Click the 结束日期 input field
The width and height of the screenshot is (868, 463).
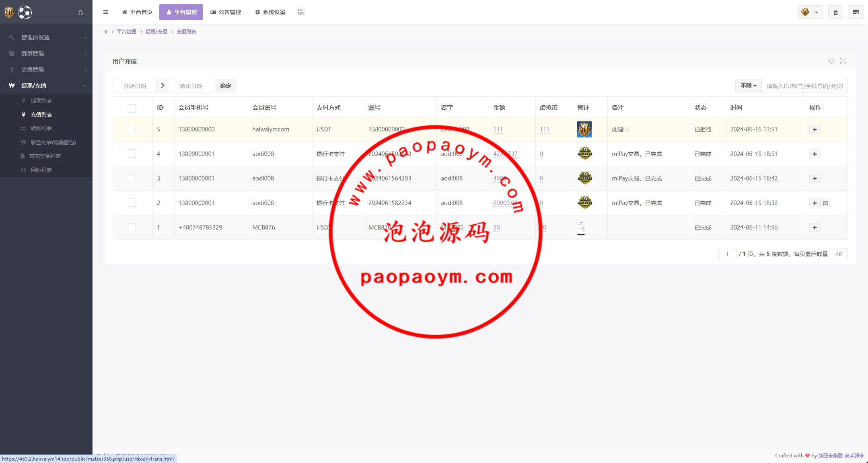coord(191,86)
